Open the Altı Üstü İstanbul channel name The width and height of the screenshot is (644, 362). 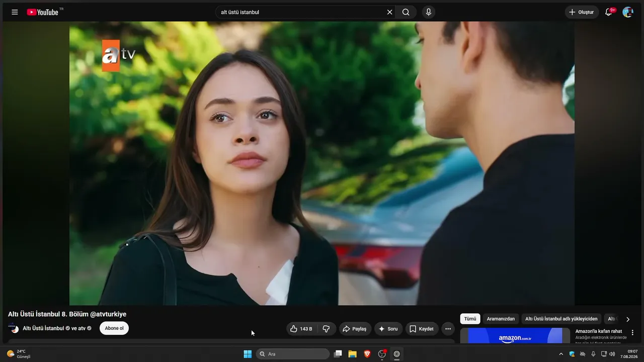[43, 328]
